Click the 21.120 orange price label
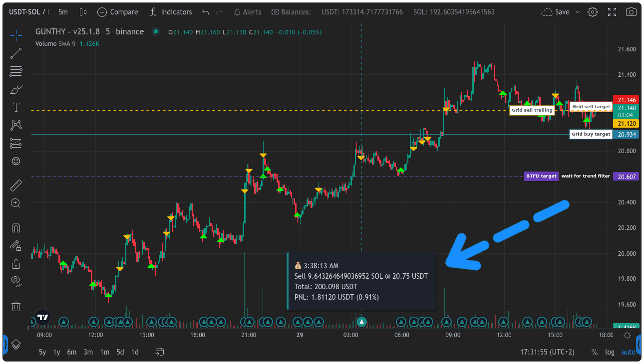This screenshot has height=364, width=644. (626, 124)
